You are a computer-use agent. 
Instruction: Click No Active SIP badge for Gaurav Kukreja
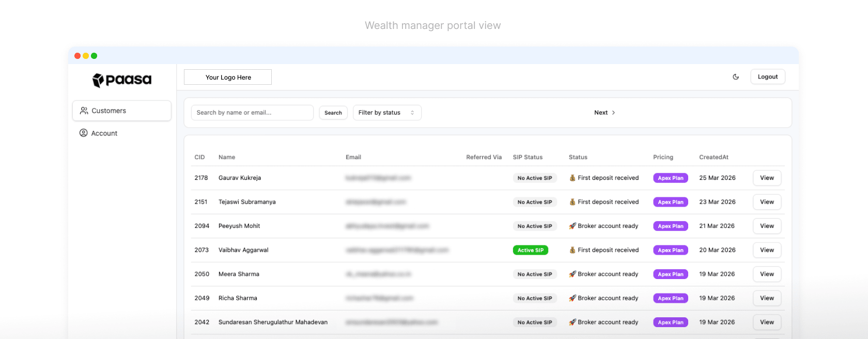[x=535, y=178]
